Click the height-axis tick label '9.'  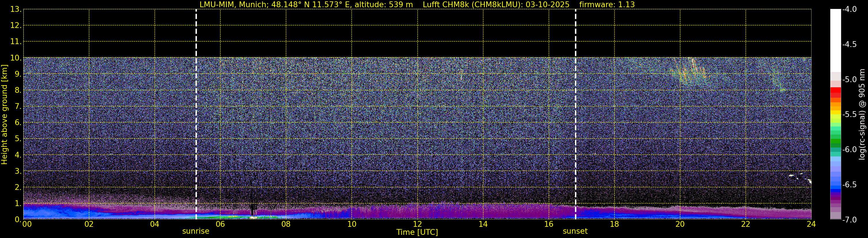(x=18, y=74)
